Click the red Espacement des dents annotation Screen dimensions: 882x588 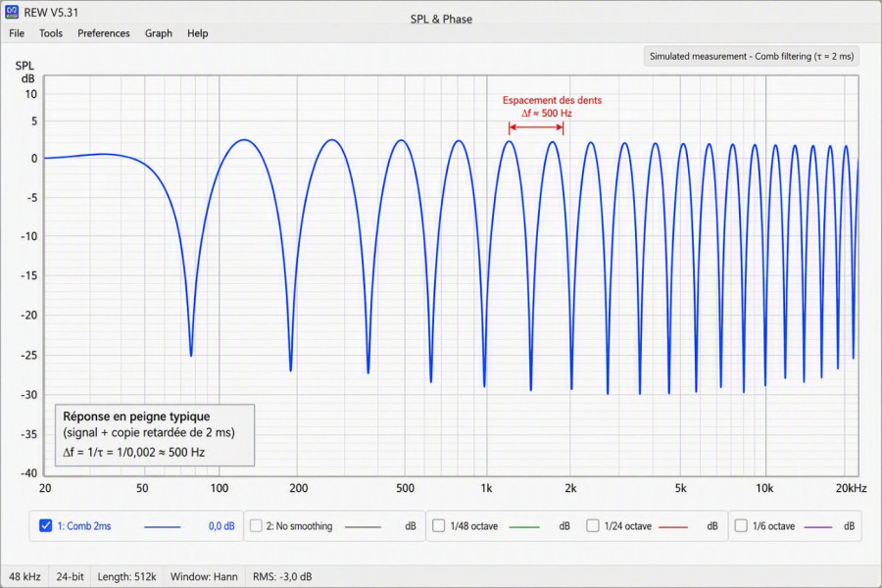(x=552, y=107)
